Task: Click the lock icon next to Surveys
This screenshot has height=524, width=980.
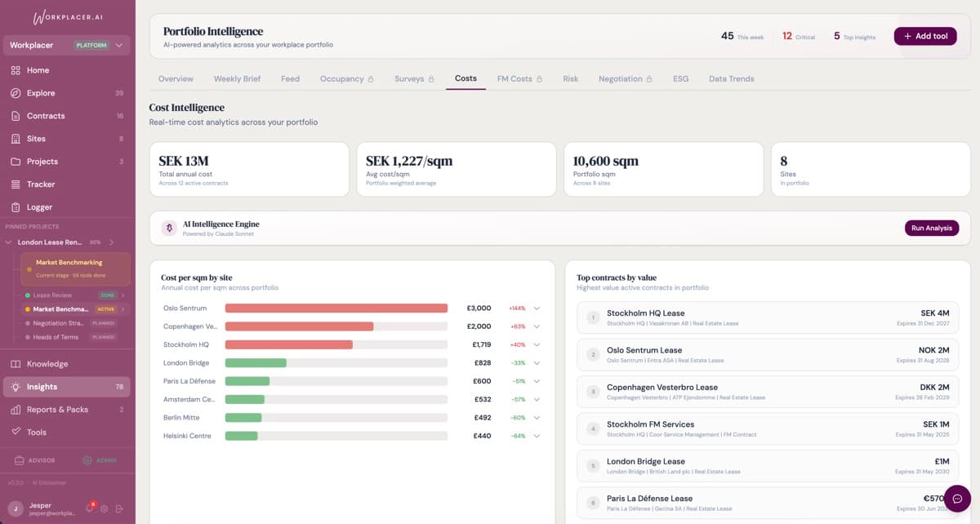Action: click(x=431, y=79)
